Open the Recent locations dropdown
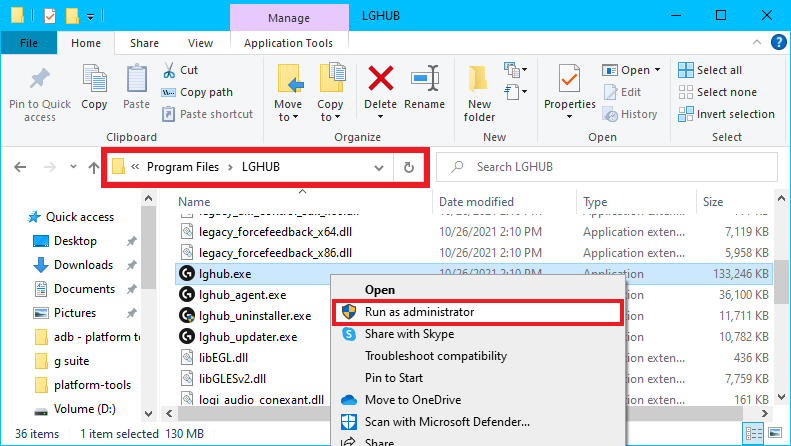Viewport: 791px width, 446px height. (x=73, y=166)
